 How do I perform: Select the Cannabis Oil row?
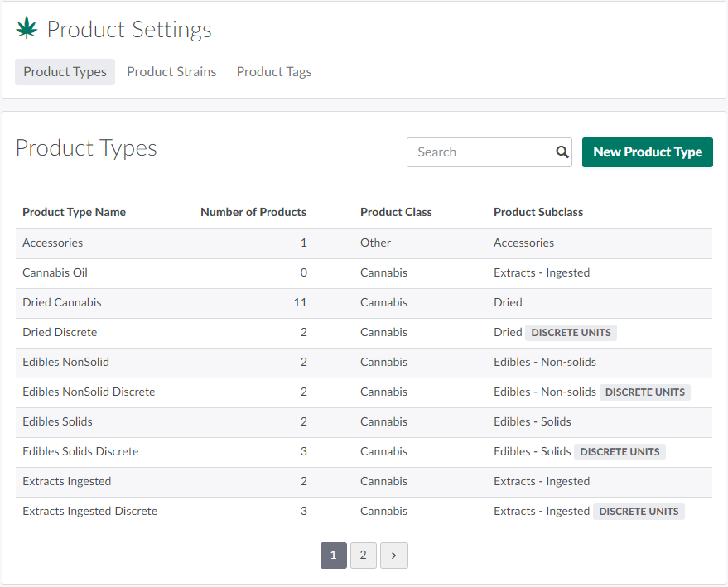pyautogui.click(x=55, y=272)
